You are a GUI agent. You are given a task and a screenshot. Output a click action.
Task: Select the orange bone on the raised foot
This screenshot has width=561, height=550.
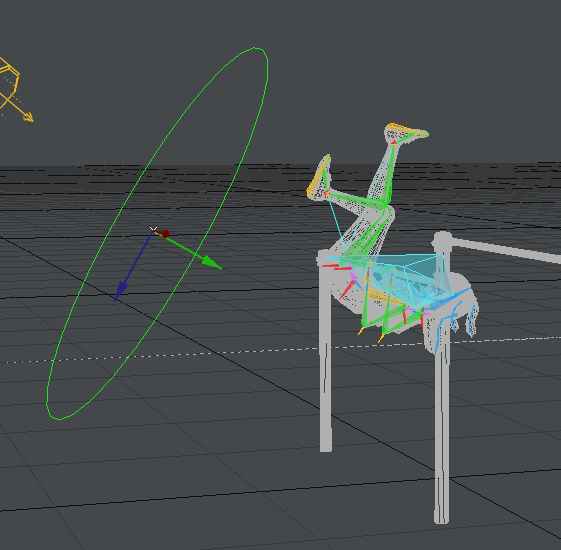(408, 130)
